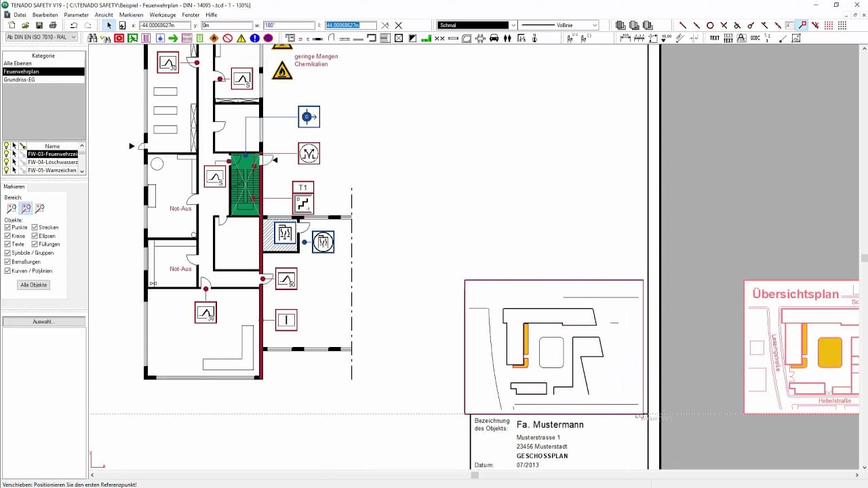The width and height of the screenshot is (868, 488).
Task: Select the FW-03-Feuerwehrzeichen layer row
Action: (x=52, y=154)
